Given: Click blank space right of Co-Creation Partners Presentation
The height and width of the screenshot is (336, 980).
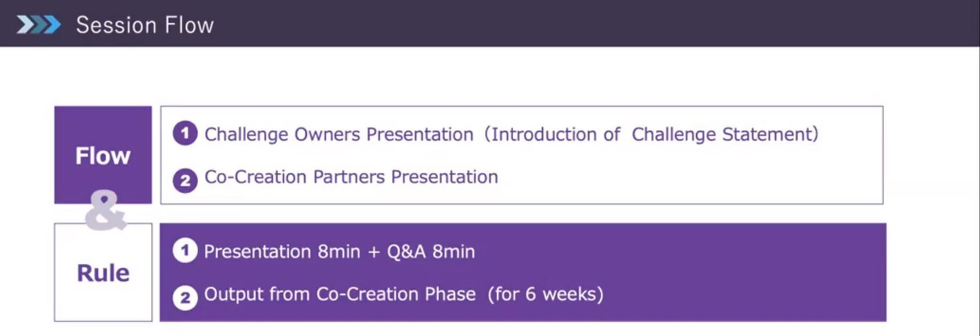Looking at the screenshot, I should (x=681, y=178).
